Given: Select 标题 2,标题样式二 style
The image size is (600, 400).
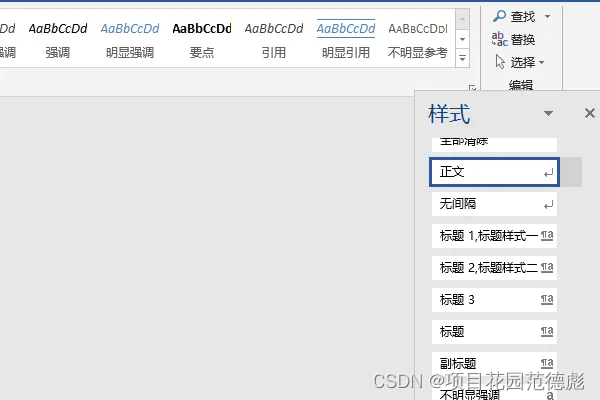Looking at the screenshot, I should [x=494, y=268].
